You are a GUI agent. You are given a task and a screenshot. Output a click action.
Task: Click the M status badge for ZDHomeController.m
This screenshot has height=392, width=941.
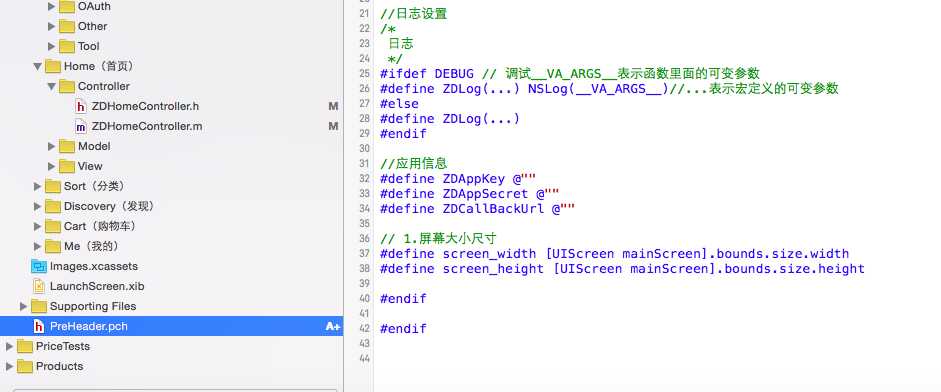tap(333, 127)
